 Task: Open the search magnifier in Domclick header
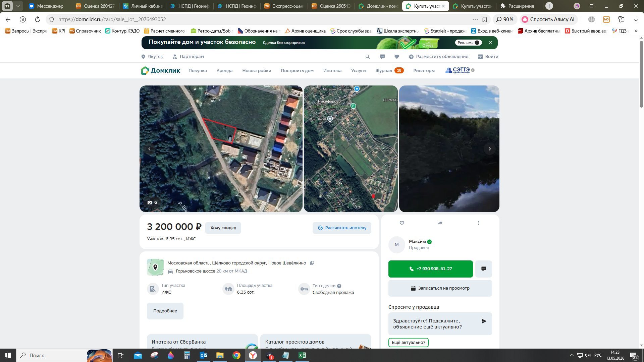[x=368, y=57]
